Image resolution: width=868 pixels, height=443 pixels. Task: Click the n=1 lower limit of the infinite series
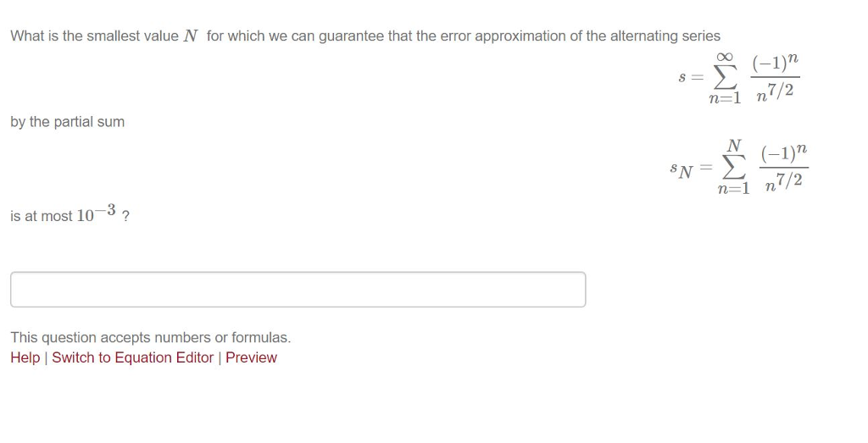pyautogui.click(x=724, y=97)
